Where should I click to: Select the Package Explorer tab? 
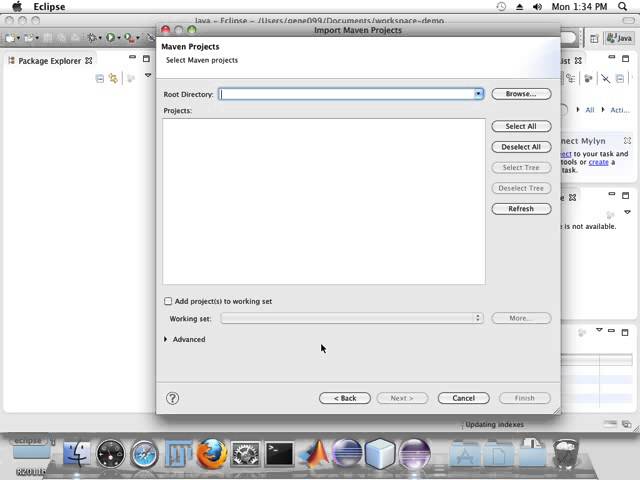pyautogui.click(x=49, y=61)
